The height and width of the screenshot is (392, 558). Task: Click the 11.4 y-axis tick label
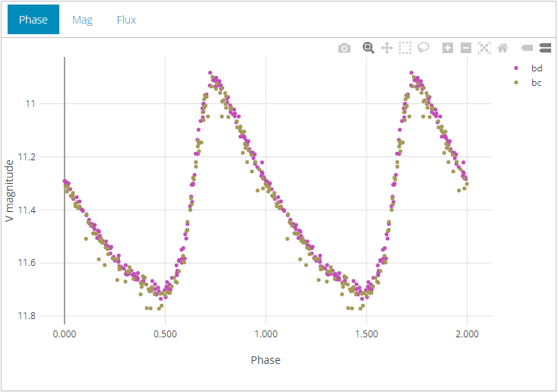click(x=27, y=210)
